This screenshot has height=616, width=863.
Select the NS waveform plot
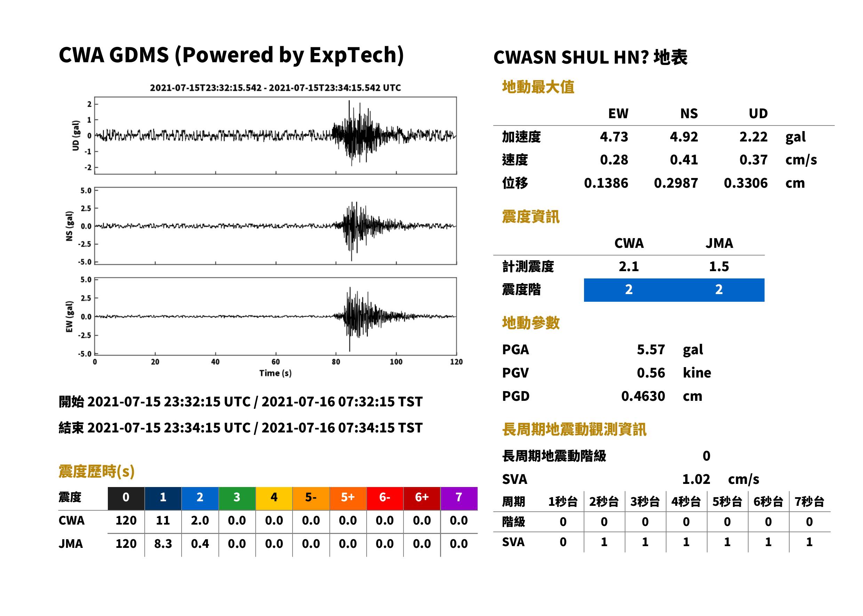click(x=275, y=226)
